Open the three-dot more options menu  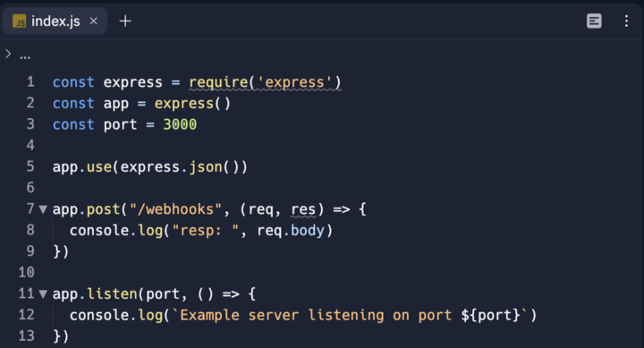626,21
